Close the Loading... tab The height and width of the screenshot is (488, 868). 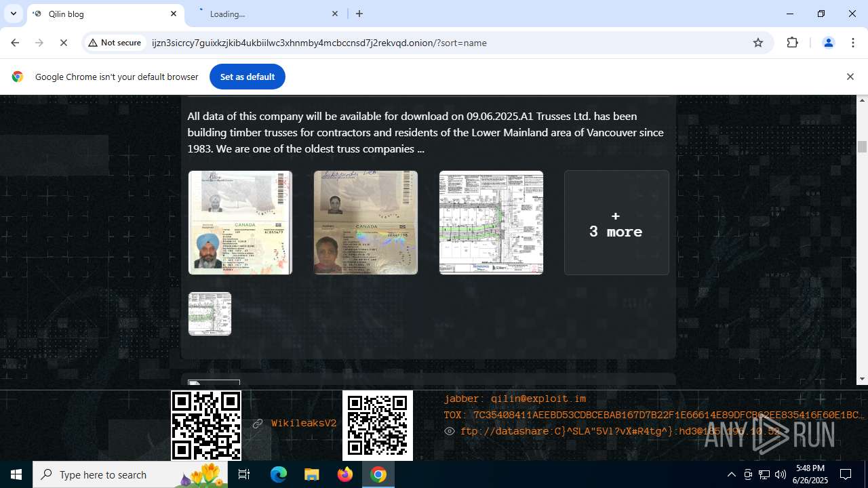(335, 14)
